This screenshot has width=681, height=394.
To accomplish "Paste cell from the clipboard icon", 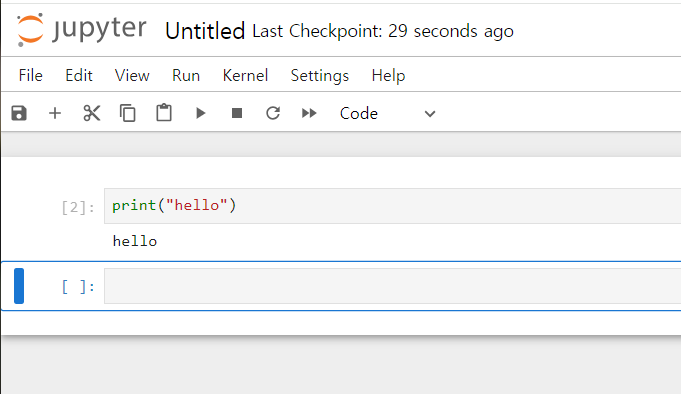I will (164, 113).
